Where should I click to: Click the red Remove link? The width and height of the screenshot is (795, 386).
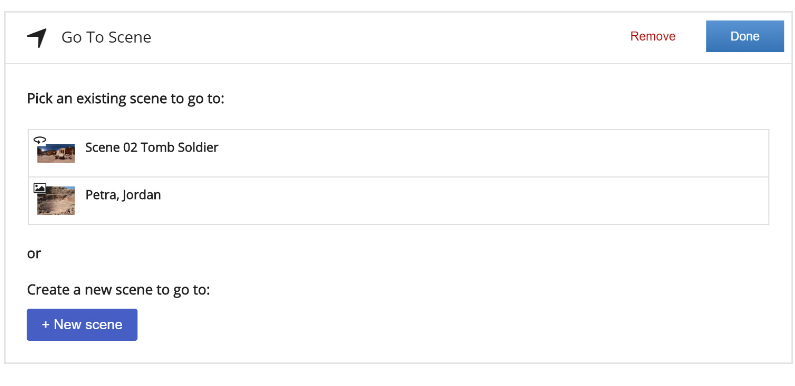(653, 37)
